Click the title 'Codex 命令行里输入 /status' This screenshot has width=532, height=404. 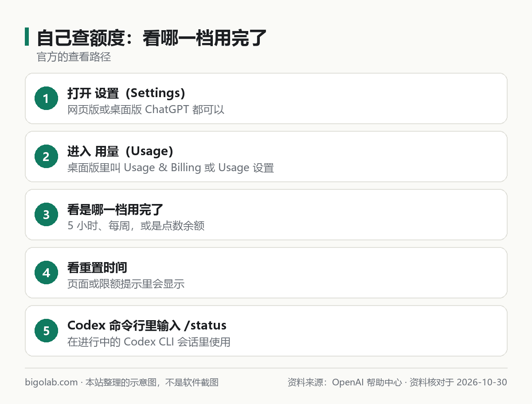147,326
